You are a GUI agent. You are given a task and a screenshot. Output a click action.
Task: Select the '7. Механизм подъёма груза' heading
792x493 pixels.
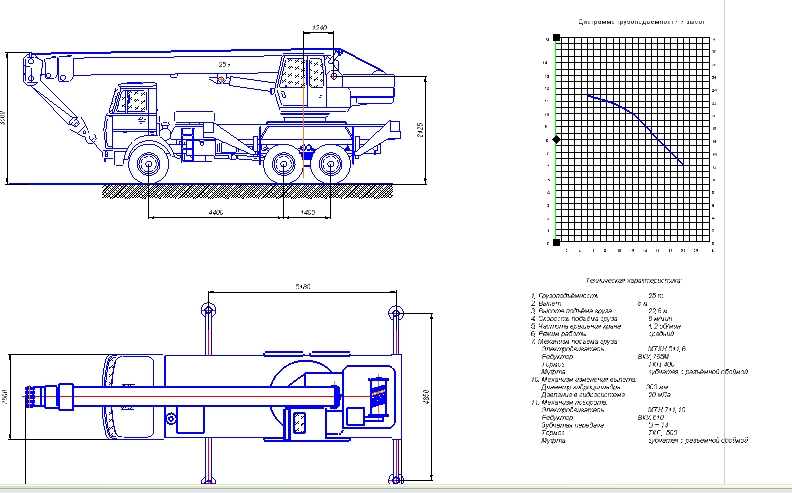click(575, 341)
